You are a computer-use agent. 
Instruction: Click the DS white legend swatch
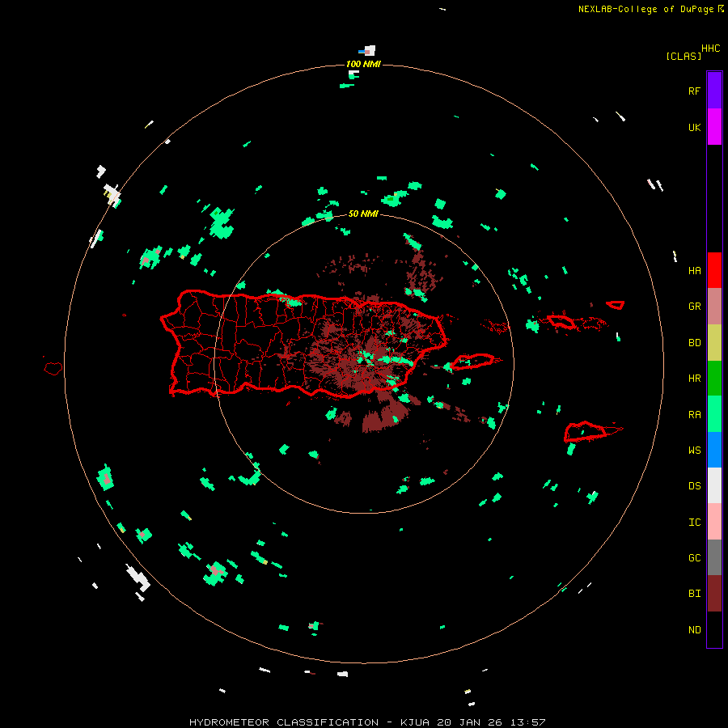[714, 485]
